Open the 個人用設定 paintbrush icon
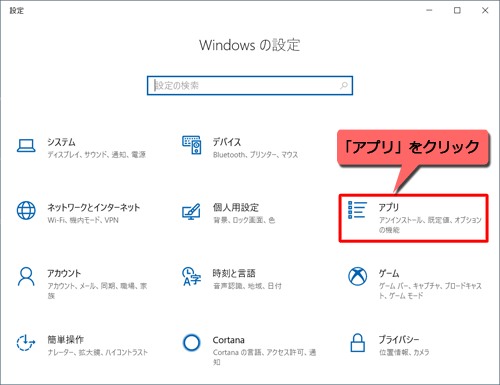The image size is (500, 385). [191, 211]
